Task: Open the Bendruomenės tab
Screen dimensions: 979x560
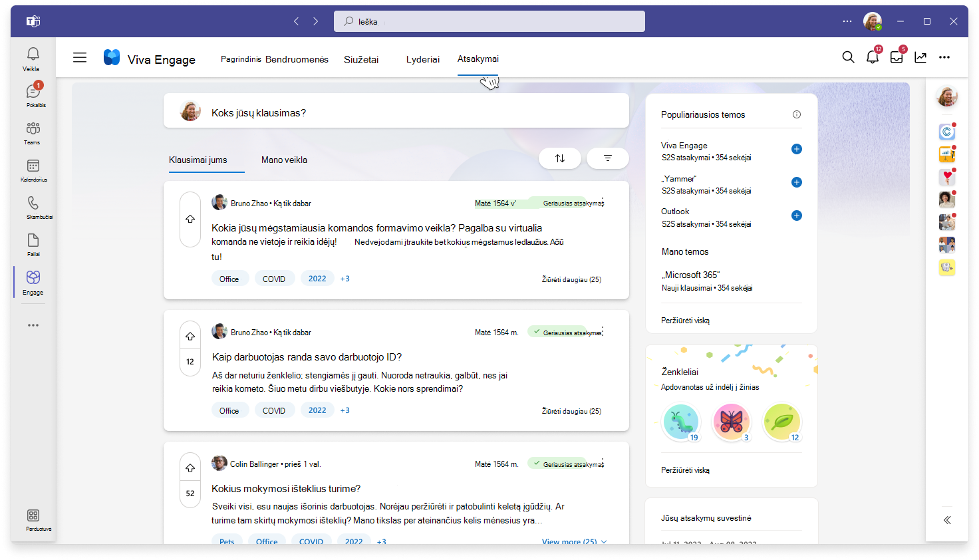Action: tap(297, 59)
